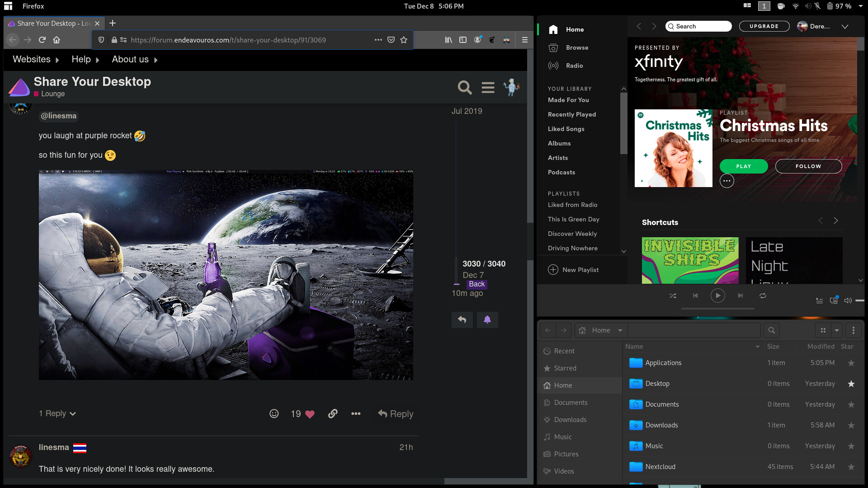Click the queue icon in Spotify playback bar

(x=820, y=300)
